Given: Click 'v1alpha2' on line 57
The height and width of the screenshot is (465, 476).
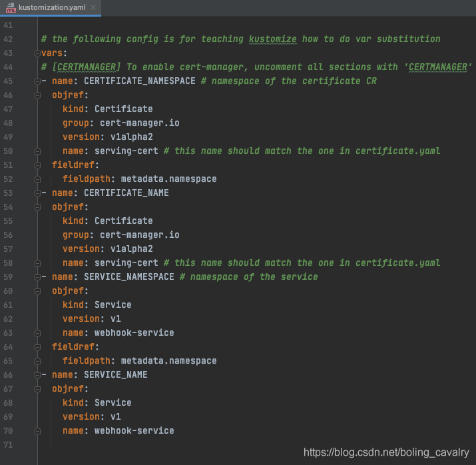Looking at the screenshot, I should tap(132, 248).
